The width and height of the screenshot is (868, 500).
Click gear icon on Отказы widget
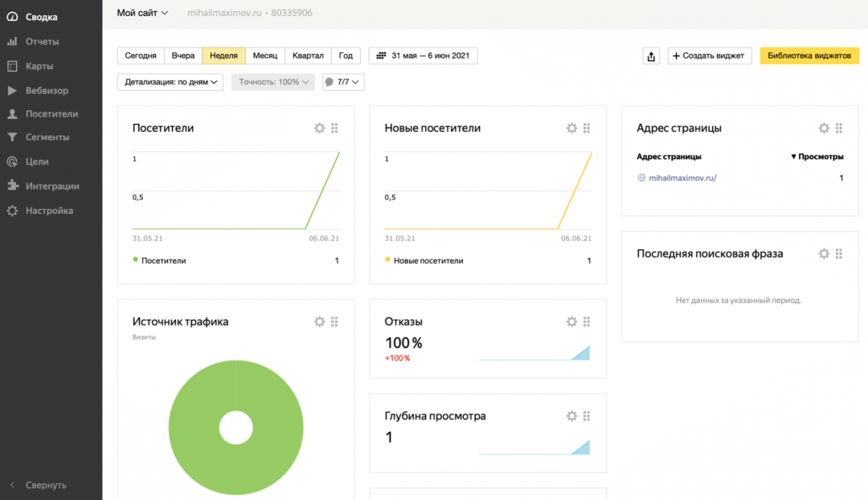(x=571, y=322)
